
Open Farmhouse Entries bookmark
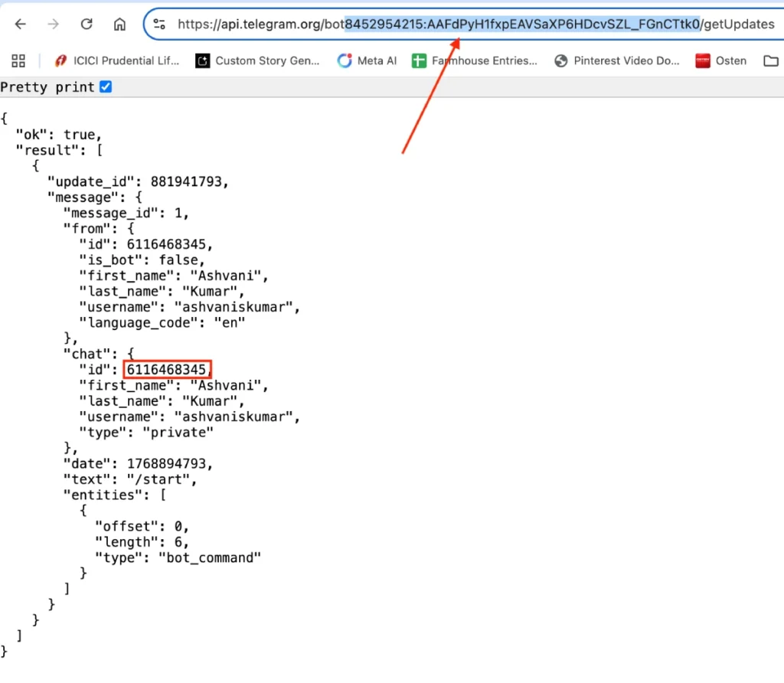[474, 61]
